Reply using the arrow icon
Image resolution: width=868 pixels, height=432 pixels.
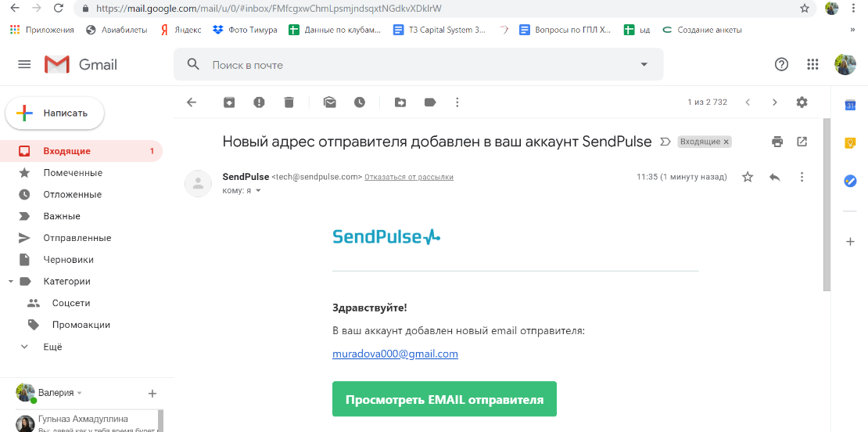tap(775, 178)
